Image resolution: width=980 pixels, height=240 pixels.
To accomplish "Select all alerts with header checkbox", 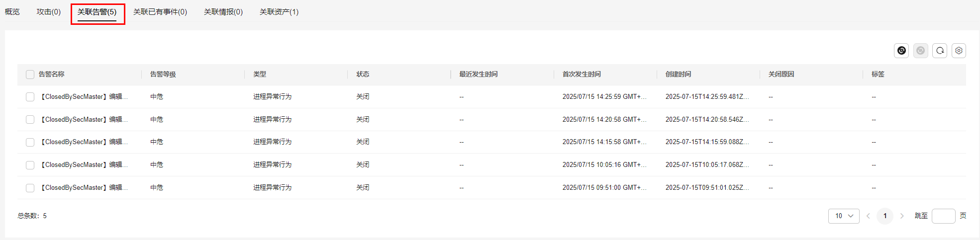I will point(30,75).
